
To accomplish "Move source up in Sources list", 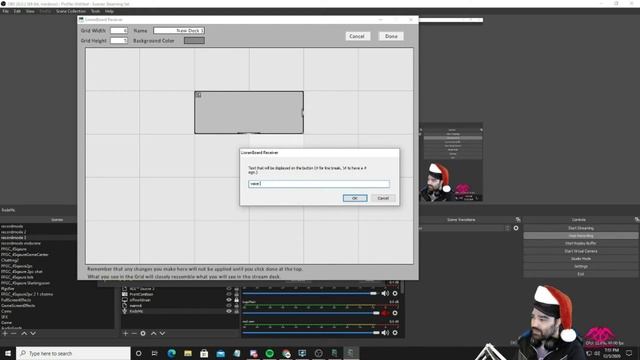I will coord(153,333).
